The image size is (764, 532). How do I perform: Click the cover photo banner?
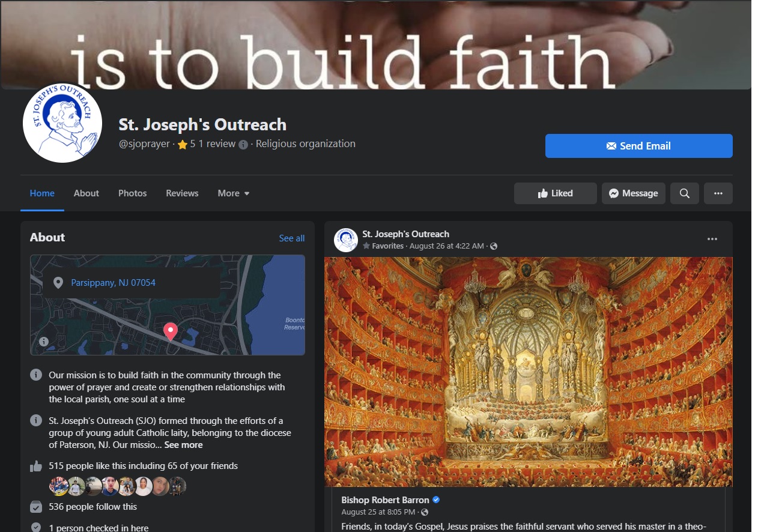tap(376, 44)
